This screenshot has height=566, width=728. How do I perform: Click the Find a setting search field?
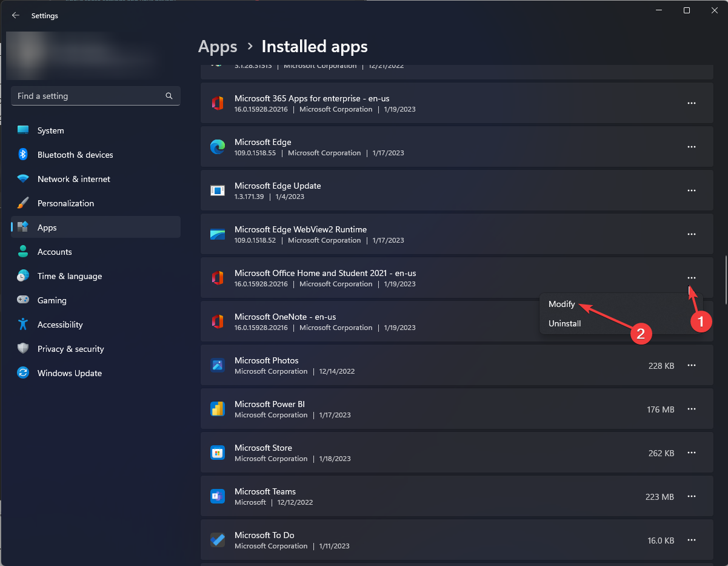click(96, 96)
